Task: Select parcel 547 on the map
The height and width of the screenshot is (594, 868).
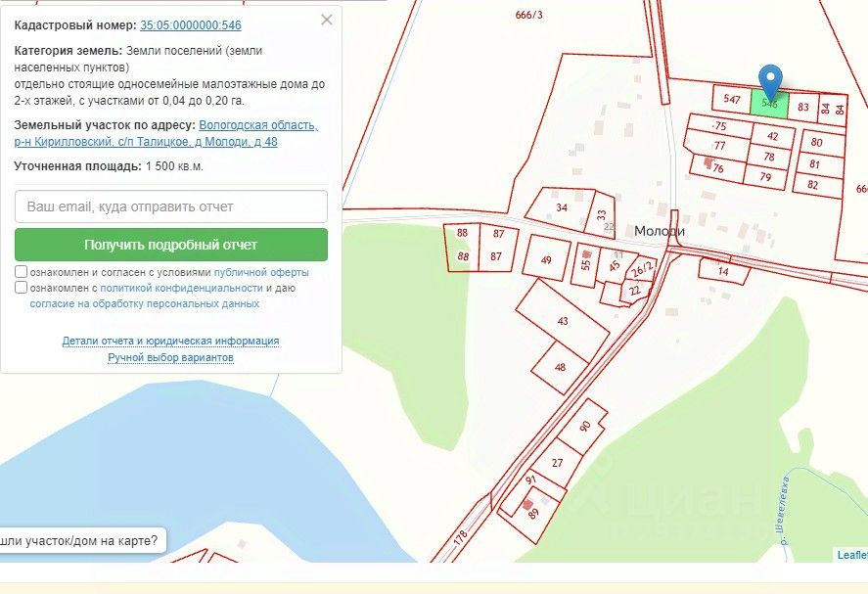Action: (x=731, y=100)
